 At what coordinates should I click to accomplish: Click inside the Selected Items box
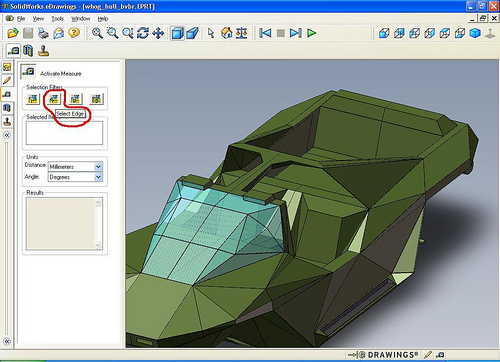tap(64, 133)
